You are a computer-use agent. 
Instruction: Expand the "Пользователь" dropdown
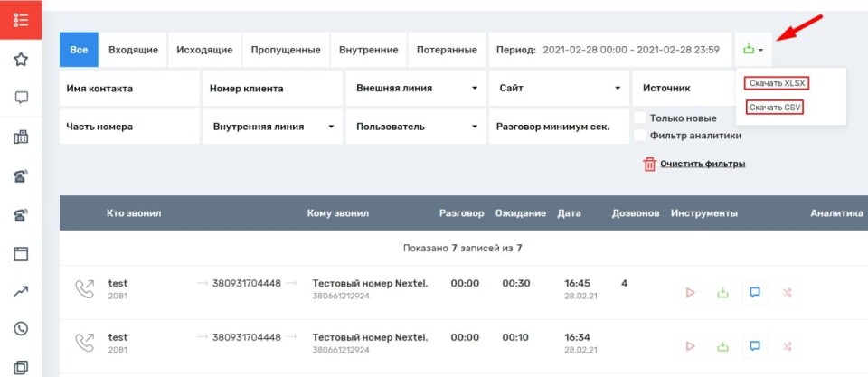[x=417, y=127]
